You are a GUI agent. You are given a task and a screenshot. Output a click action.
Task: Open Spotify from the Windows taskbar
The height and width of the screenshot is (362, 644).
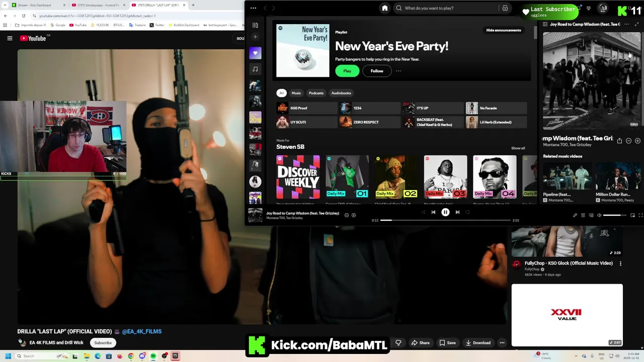click(153, 356)
